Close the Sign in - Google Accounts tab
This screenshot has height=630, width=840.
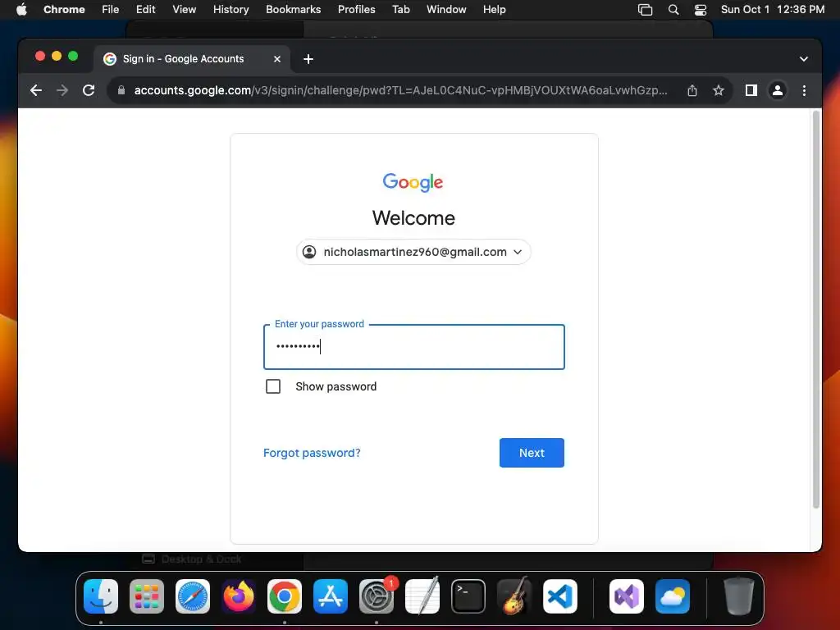[x=277, y=59]
